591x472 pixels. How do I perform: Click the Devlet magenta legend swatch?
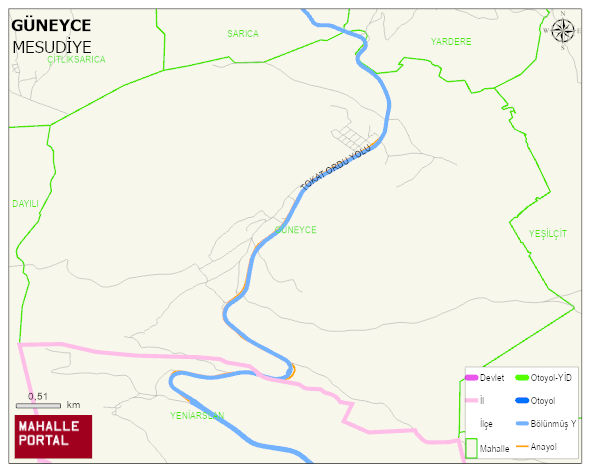pos(472,377)
